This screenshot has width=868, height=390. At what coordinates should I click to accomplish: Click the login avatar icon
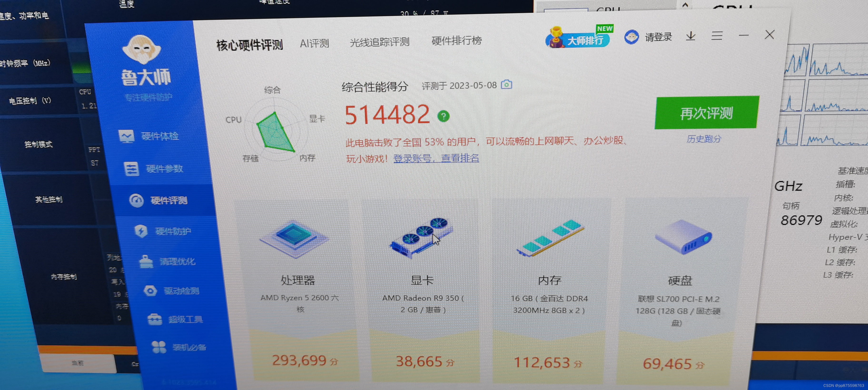pyautogui.click(x=631, y=37)
